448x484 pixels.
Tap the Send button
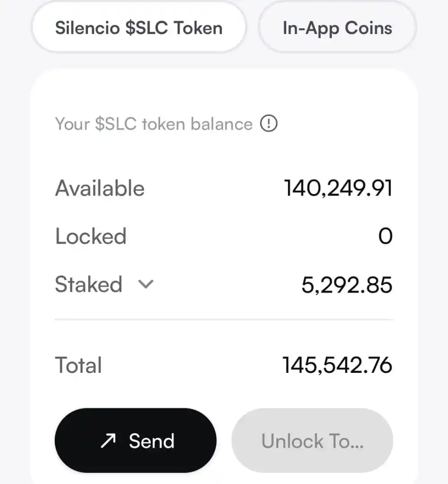(135, 440)
